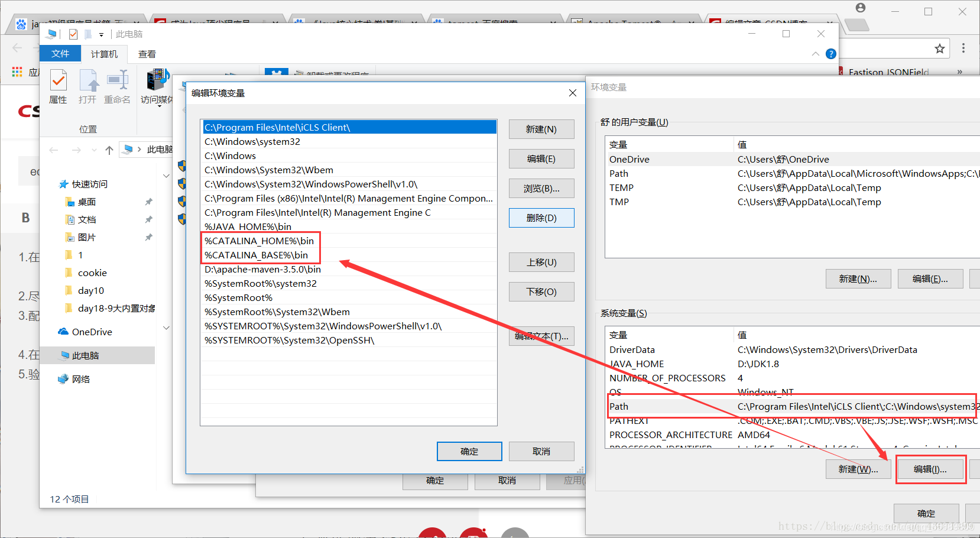The image size is (980, 538).
Task: Open the 计算机 ribbon tab
Action: [104, 54]
